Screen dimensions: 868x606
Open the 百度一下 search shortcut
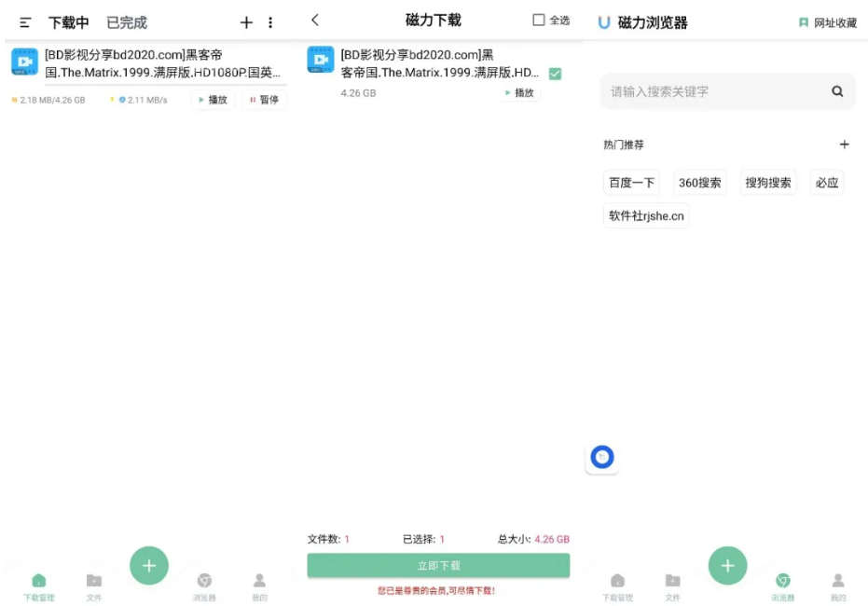coord(630,182)
